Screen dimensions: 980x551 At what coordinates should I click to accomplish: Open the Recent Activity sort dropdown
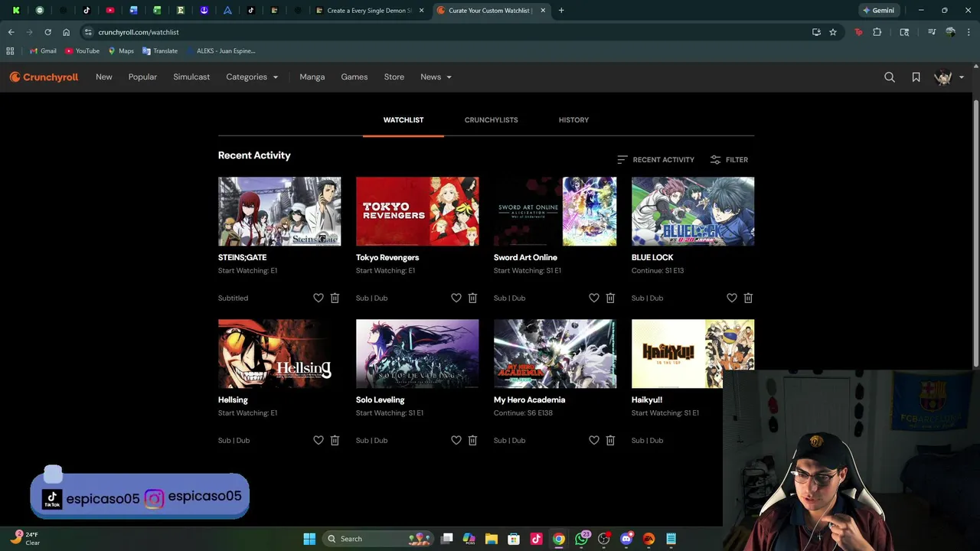[x=655, y=159]
